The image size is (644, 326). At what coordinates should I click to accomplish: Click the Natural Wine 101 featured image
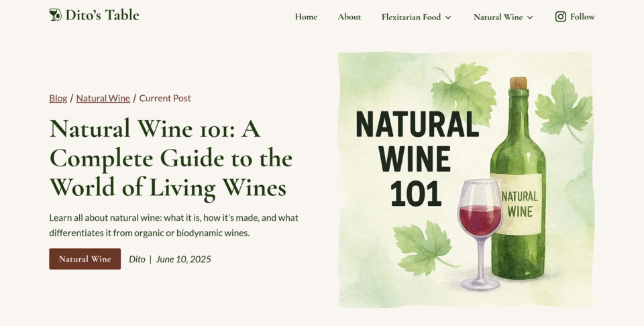tap(466, 180)
